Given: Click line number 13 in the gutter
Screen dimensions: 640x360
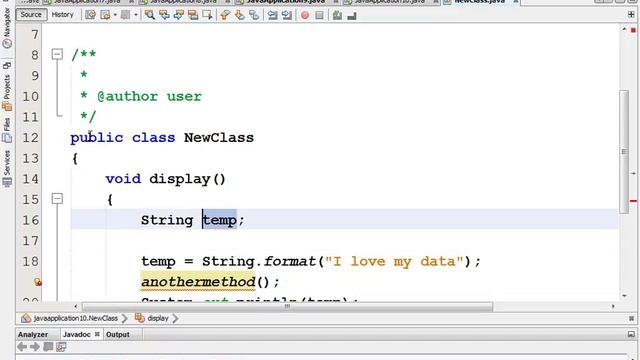Looking at the screenshot, I should click(31, 158).
